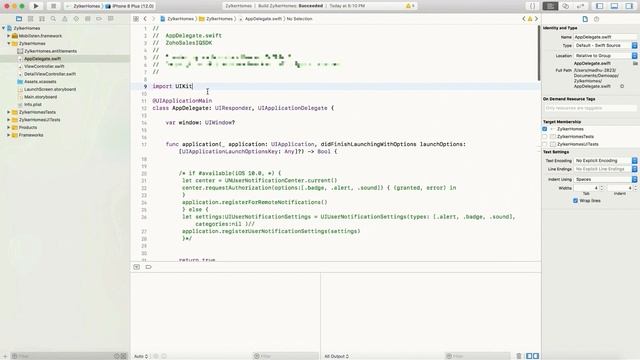Toggle the Inspectors panel visibility
Image resolution: width=640 pixels, height=360 pixels.
click(x=629, y=6)
